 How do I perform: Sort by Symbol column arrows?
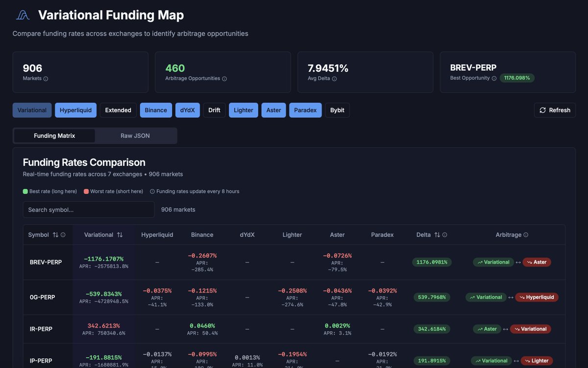click(55, 235)
